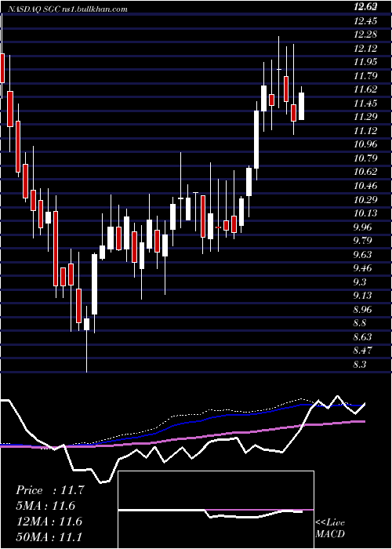Viewport: 392px width, 549px height.
Task: Click the 11.62 price axis label
Action: [365, 89]
